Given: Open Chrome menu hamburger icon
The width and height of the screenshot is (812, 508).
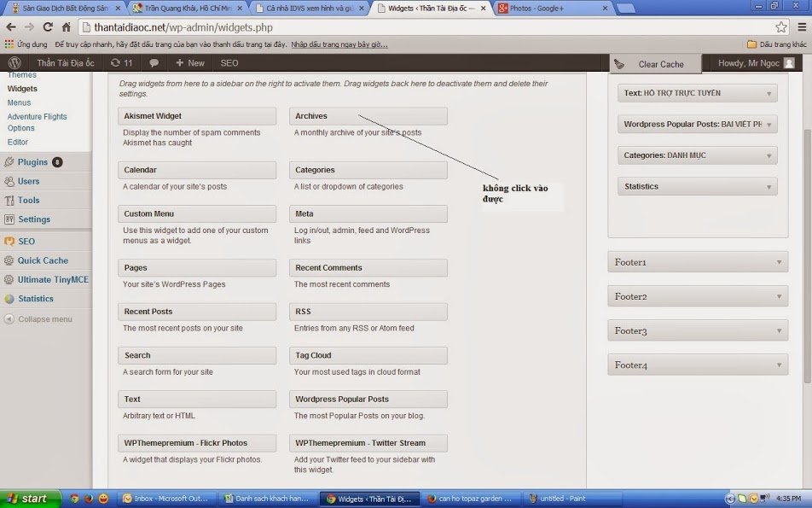Looking at the screenshot, I should [x=802, y=27].
